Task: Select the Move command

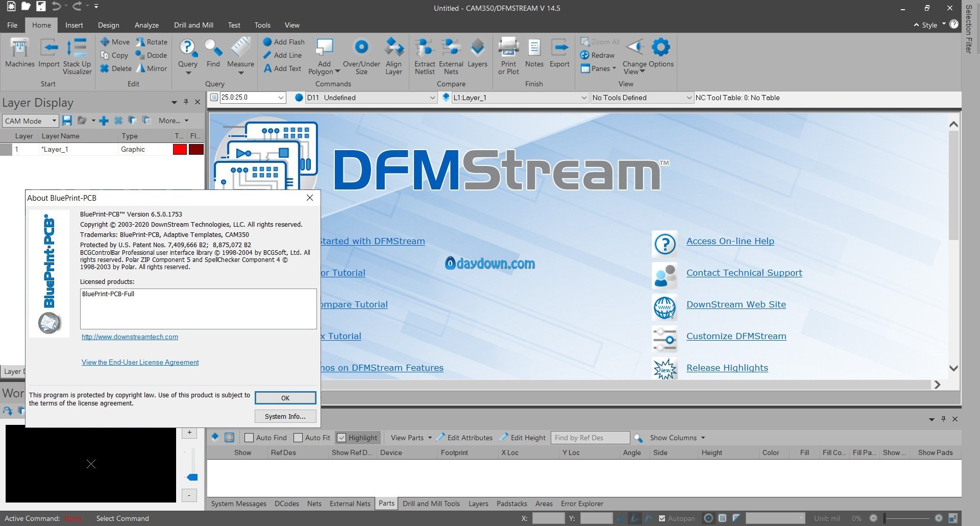Action: pyautogui.click(x=115, y=42)
